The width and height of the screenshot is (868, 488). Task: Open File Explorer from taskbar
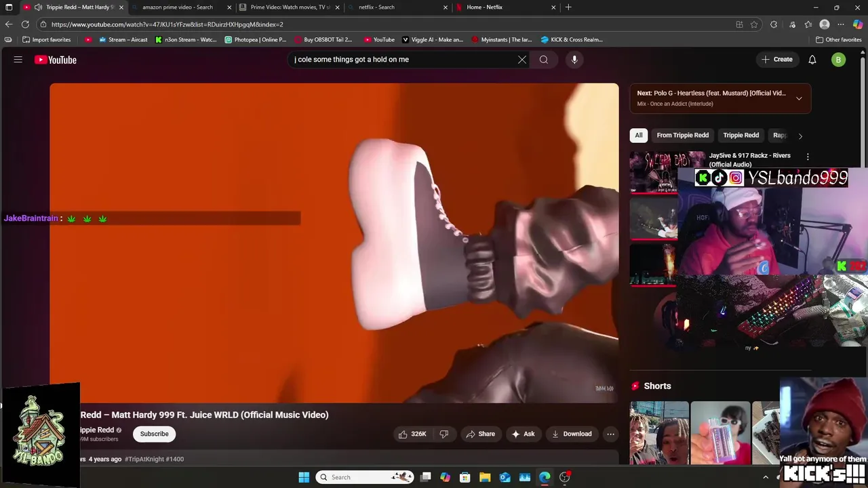485,477
